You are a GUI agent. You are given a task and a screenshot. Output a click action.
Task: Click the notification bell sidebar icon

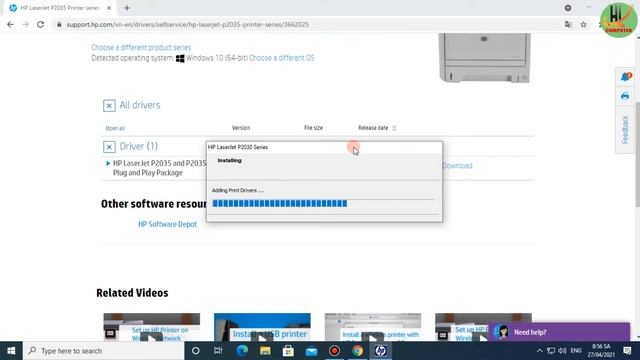[625, 76]
